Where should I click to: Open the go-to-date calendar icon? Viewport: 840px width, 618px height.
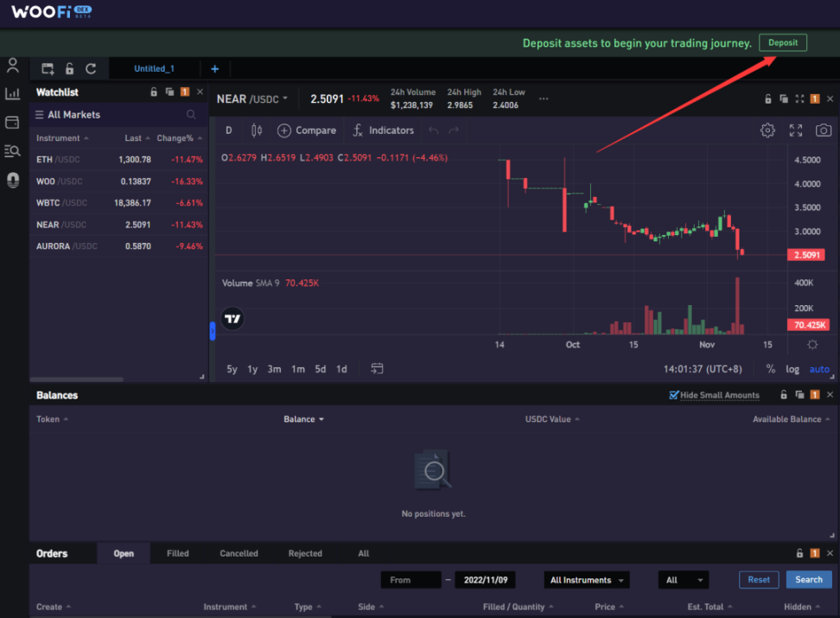pos(377,368)
